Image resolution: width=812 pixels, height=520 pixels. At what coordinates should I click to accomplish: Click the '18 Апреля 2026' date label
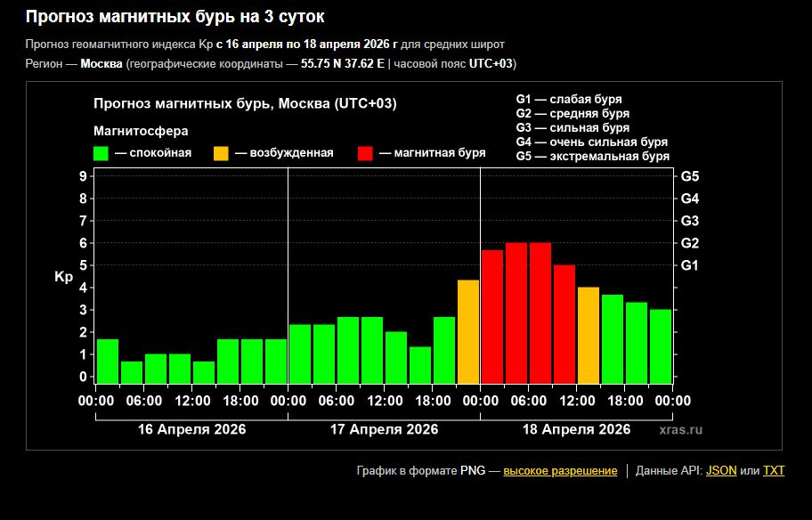click(576, 429)
